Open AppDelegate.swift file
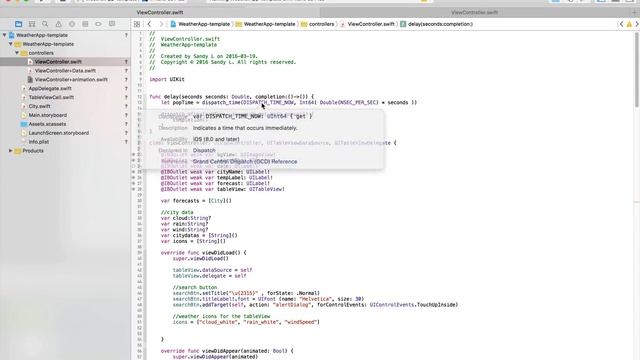 (x=50, y=89)
